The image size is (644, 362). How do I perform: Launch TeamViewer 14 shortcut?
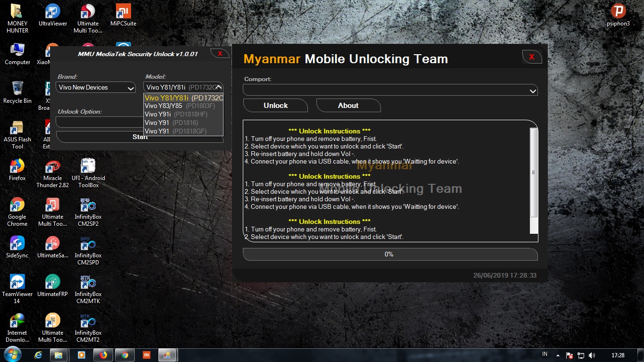pos(17,290)
